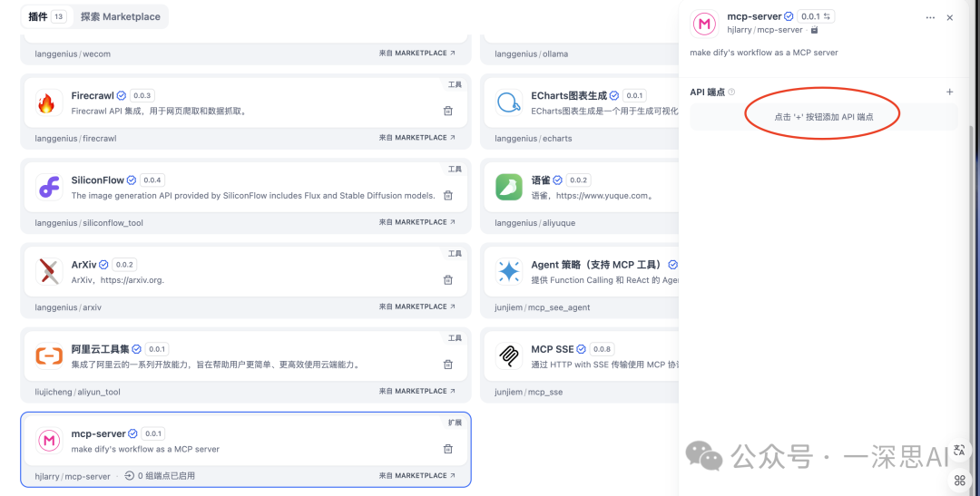Click the 0.0.3 version badge on Firecrawl
Screen dimensions: 980x496
point(142,95)
